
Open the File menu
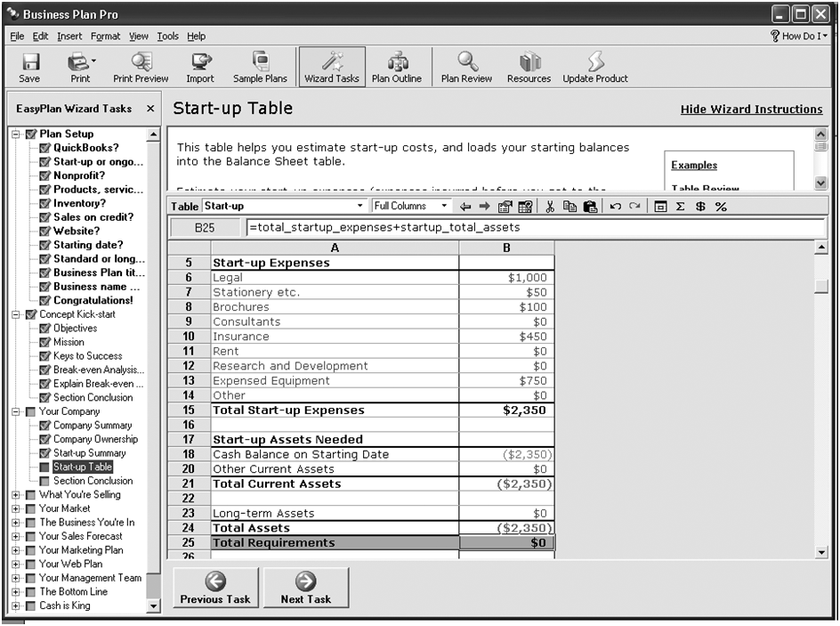(17, 36)
